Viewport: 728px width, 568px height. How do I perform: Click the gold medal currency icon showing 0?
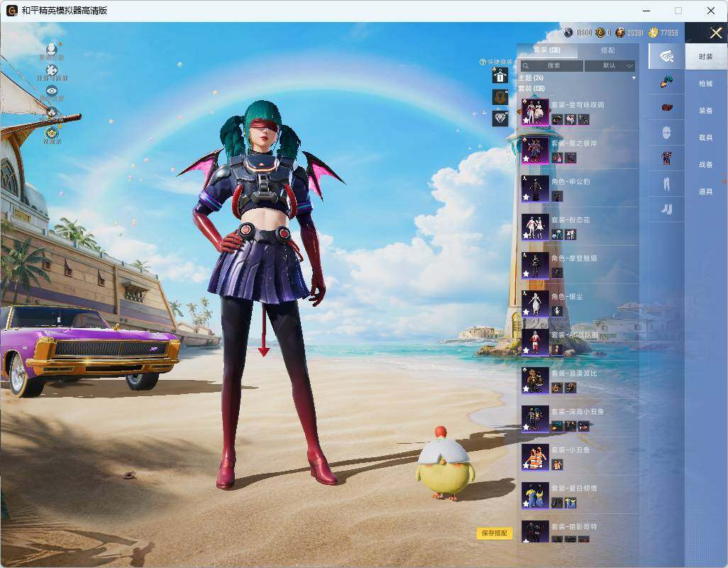tap(600, 33)
